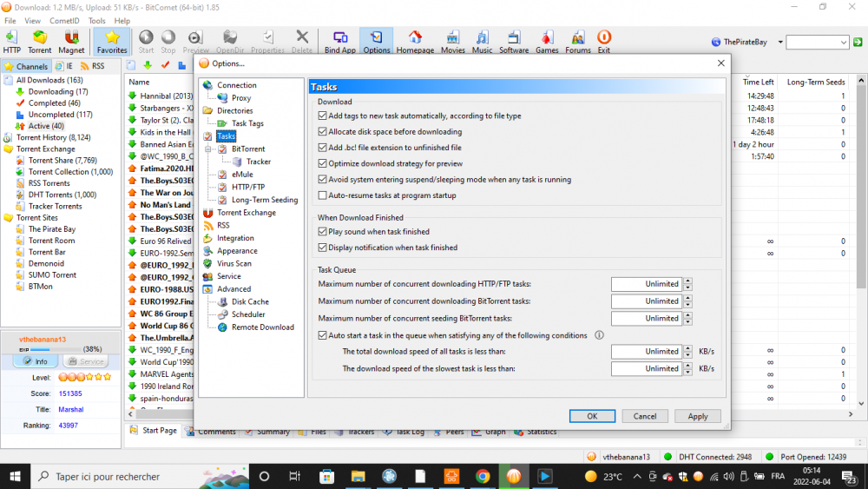The image size is (868, 489).
Task: Click the Software toolbar icon
Action: pyautogui.click(x=514, y=42)
